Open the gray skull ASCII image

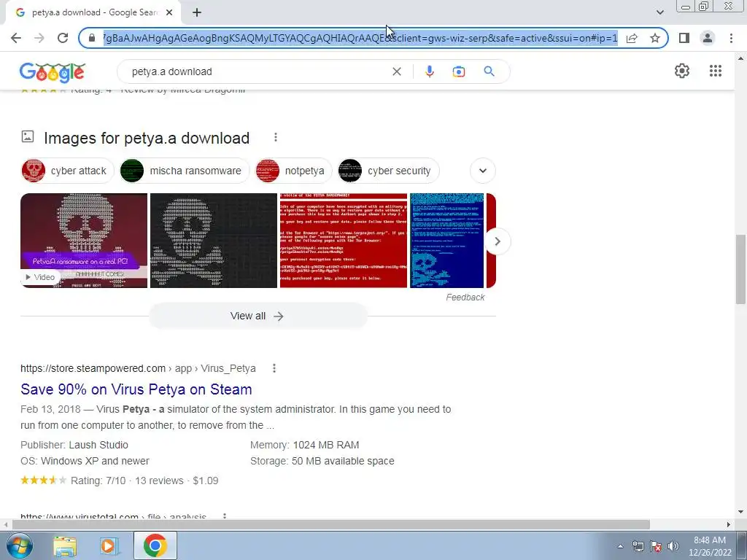[x=214, y=241]
